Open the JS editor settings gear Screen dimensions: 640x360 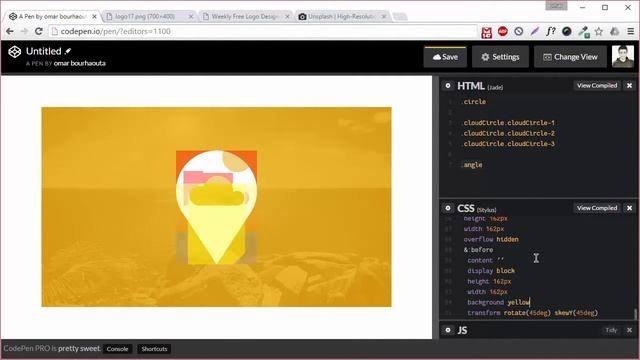click(x=448, y=330)
